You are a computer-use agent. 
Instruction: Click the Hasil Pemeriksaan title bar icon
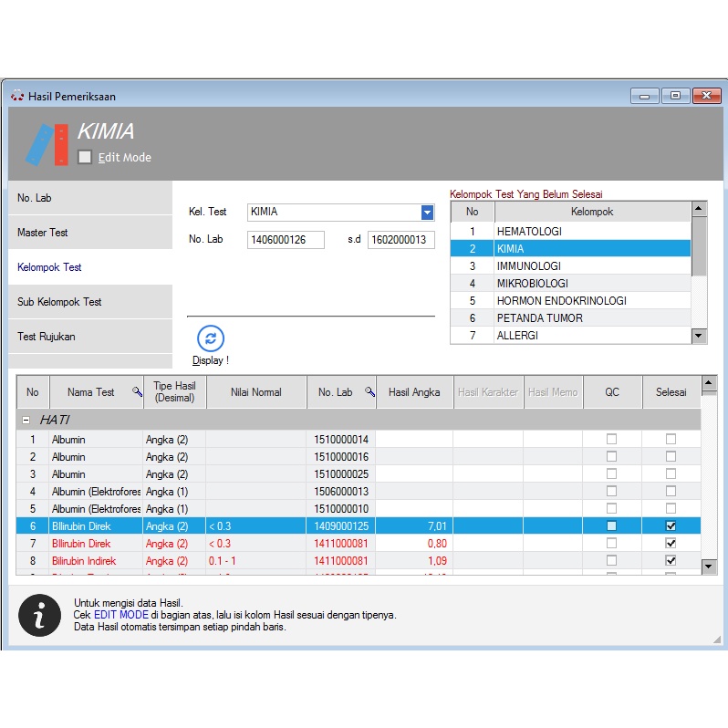pyautogui.click(x=17, y=96)
